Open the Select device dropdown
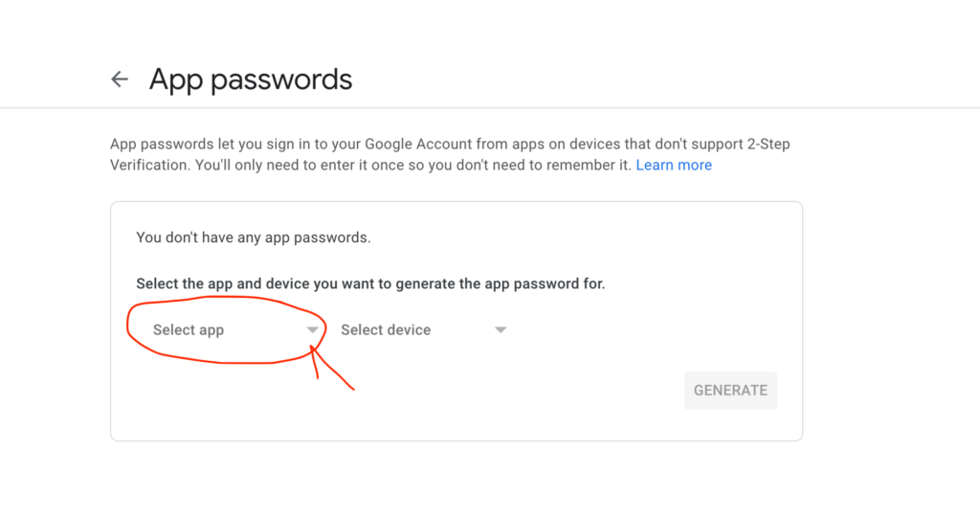Screen dimensions: 980x519 tap(422, 330)
